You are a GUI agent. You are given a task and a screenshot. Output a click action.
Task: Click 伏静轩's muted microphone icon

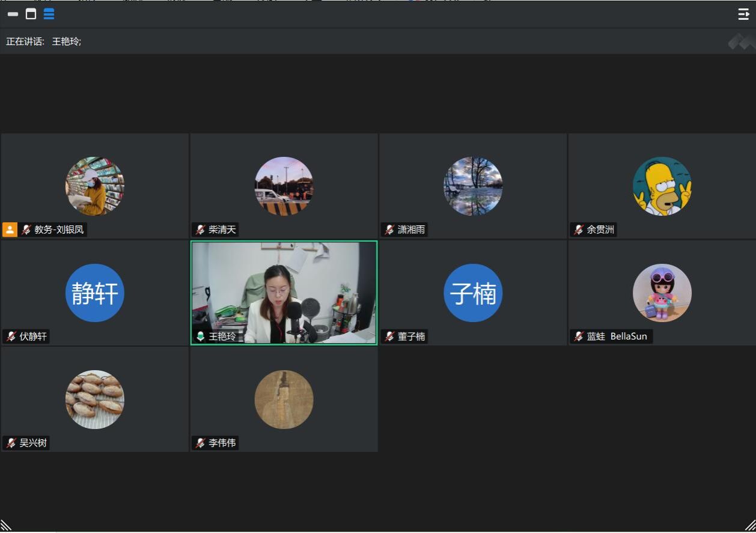[x=11, y=337]
